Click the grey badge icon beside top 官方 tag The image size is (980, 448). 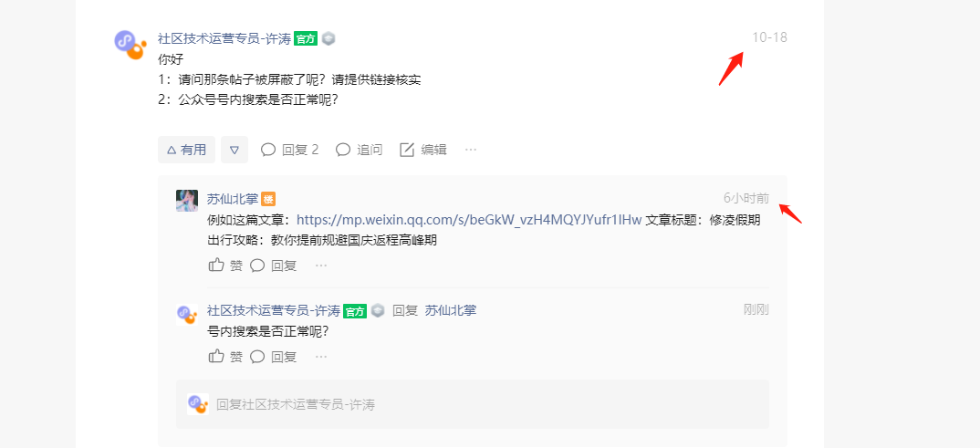(328, 38)
